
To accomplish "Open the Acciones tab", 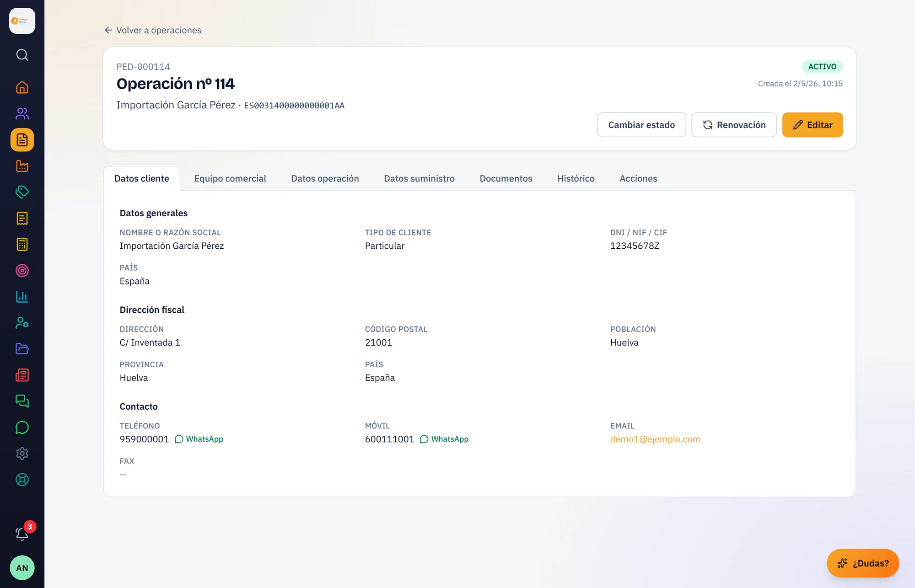I will click(638, 178).
